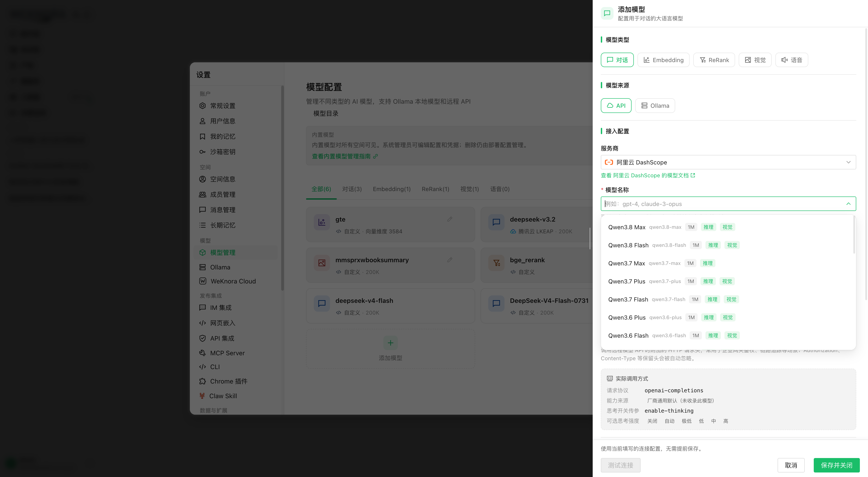Viewport: 868px width, 477px height.
Task: Click the gte embedding model icon
Action: tap(322, 222)
